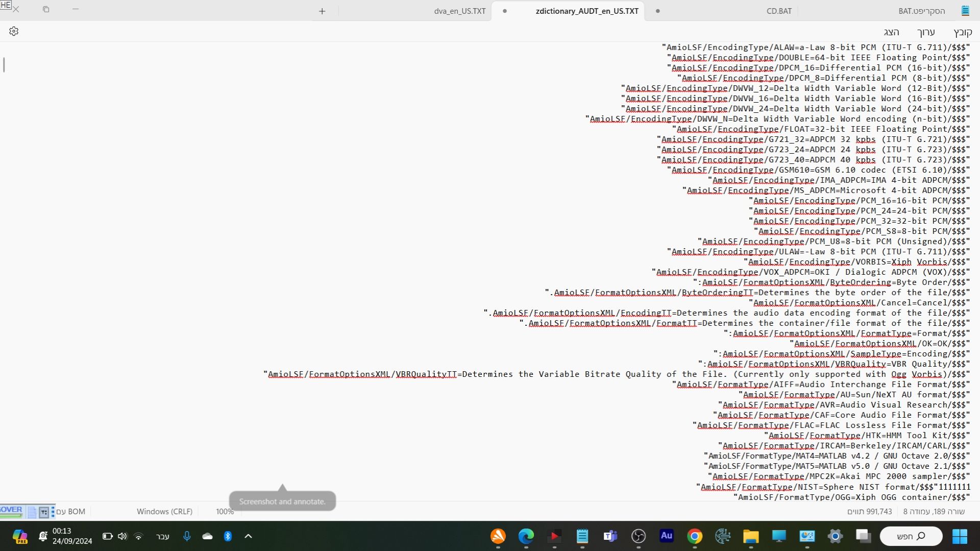Open Copilot preview icon in taskbar
The image size is (980, 551).
pyautogui.click(x=20, y=537)
